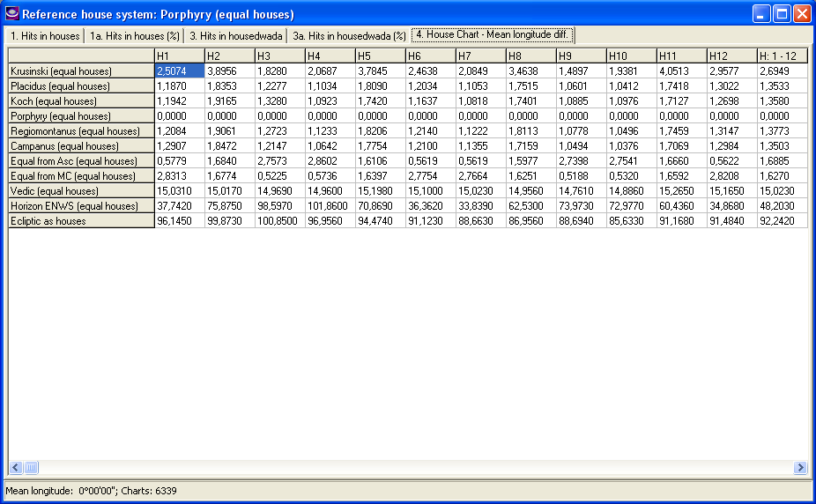Select cell 1,9165 in Koch H2

click(230, 101)
